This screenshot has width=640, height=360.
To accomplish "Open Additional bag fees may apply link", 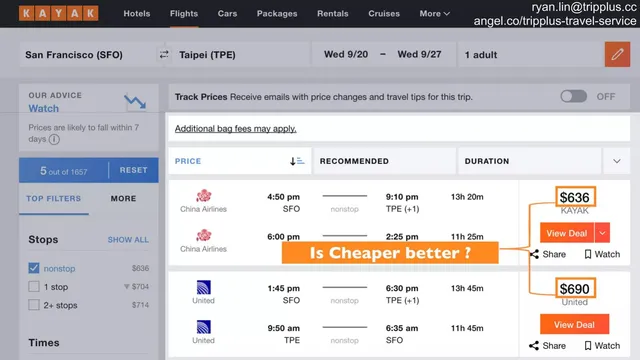I will pos(236,129).
